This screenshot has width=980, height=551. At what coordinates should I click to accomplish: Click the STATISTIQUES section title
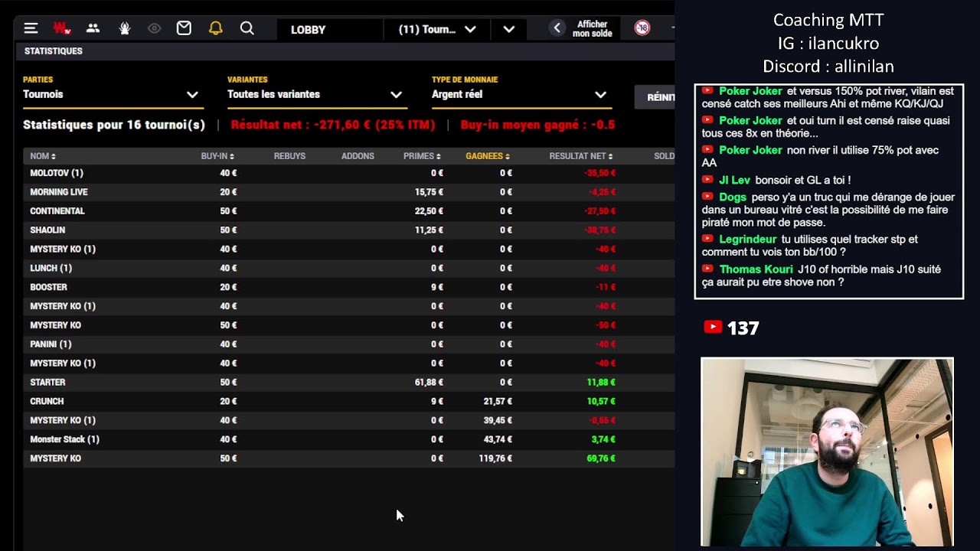[x=54, y=51]
